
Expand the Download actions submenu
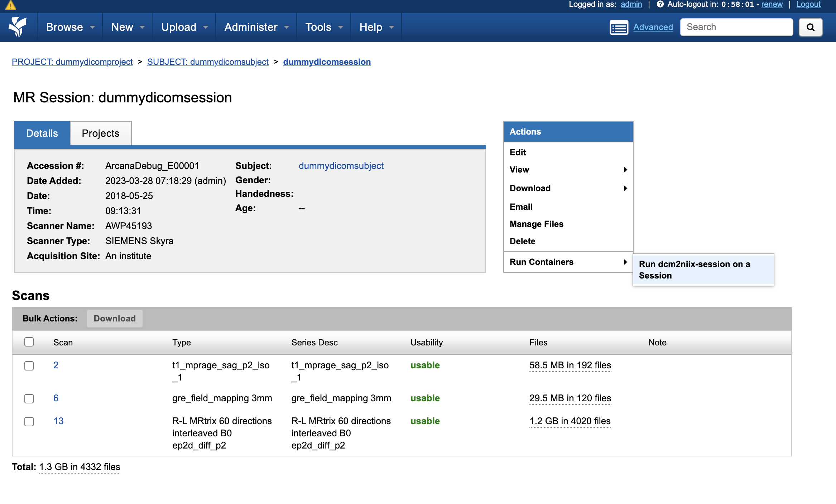click(568, 188)
